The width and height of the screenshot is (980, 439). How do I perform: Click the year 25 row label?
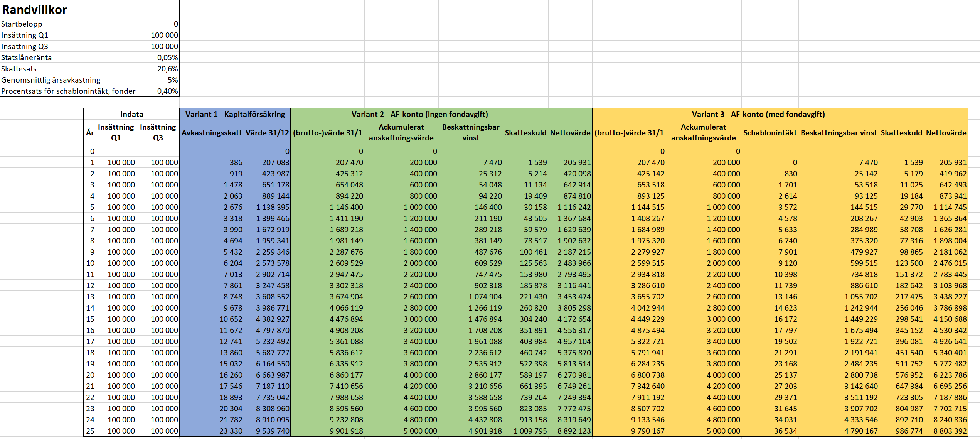(x=90, y=431)
